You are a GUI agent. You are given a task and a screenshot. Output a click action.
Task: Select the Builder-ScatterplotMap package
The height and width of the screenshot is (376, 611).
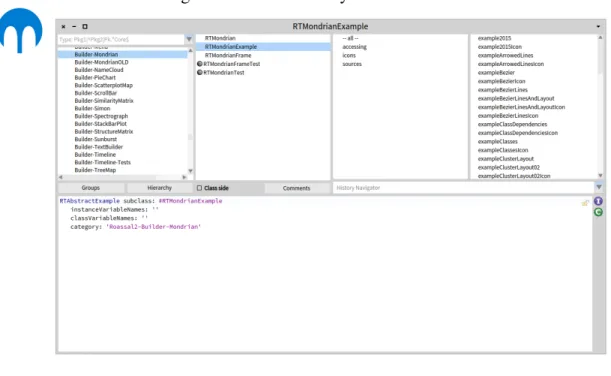coord(104,85)
